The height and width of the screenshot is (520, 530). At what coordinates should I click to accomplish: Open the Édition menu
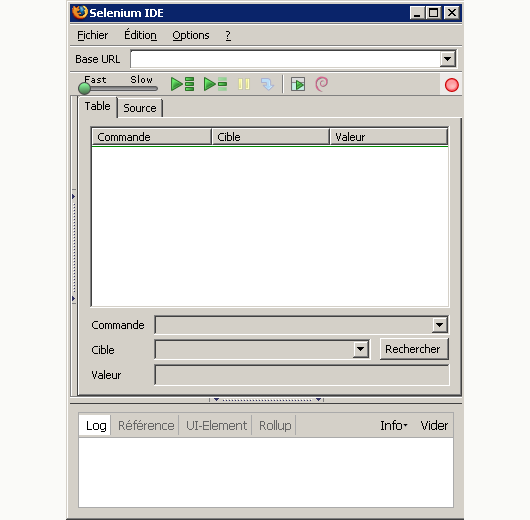[140, 35]
